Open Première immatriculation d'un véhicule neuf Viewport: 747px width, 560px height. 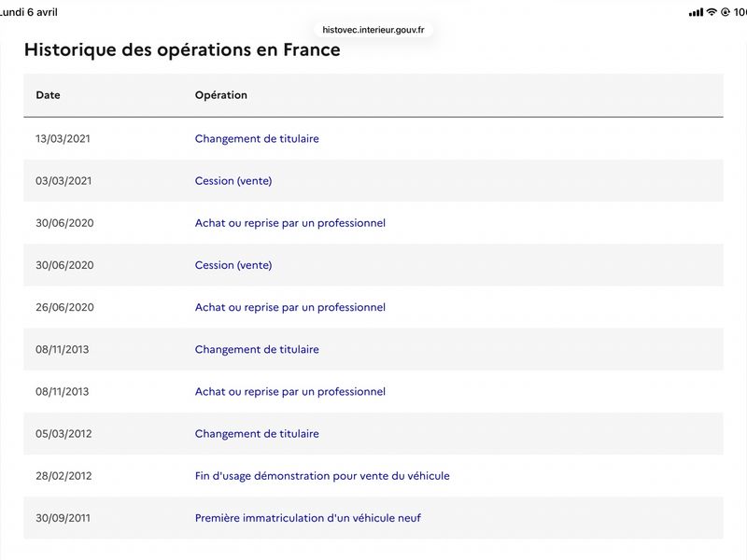[x=308, y=518]
